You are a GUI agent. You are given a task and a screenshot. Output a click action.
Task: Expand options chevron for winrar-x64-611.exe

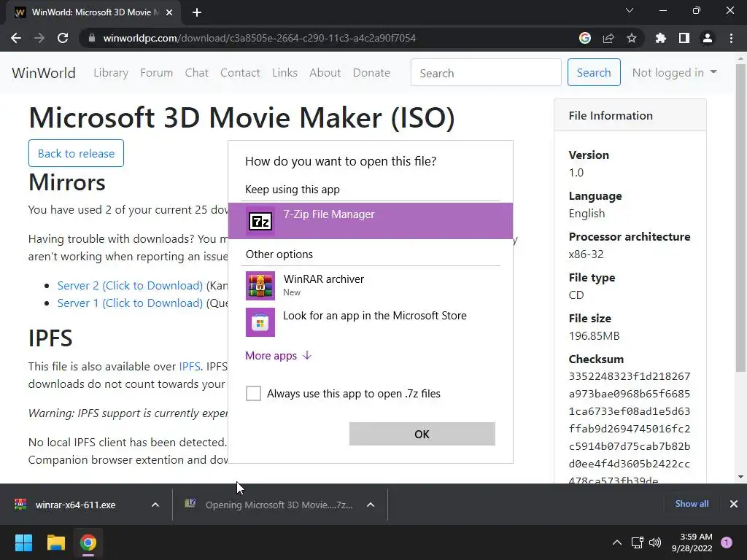click(x=155, y=505)
